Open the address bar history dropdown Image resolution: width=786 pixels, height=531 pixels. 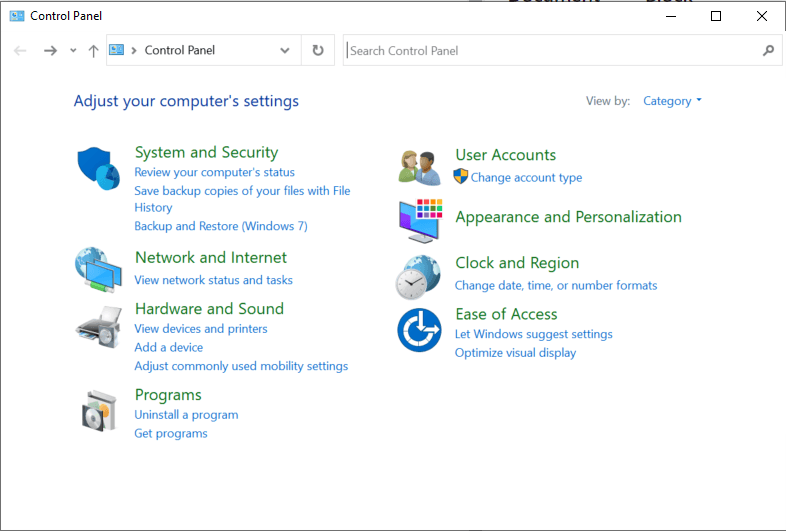[285, 50]
